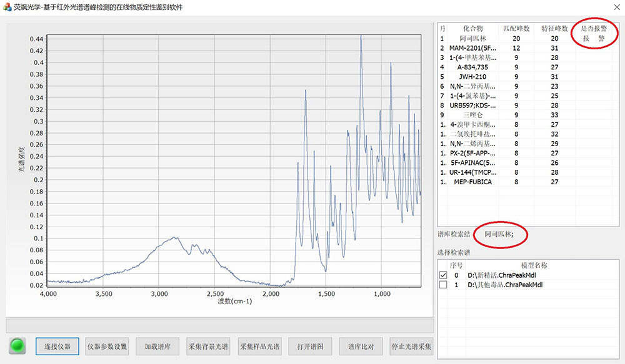Check the 其他毒品.ChraPeakMdl model checkbox

(x=443, y=285)
